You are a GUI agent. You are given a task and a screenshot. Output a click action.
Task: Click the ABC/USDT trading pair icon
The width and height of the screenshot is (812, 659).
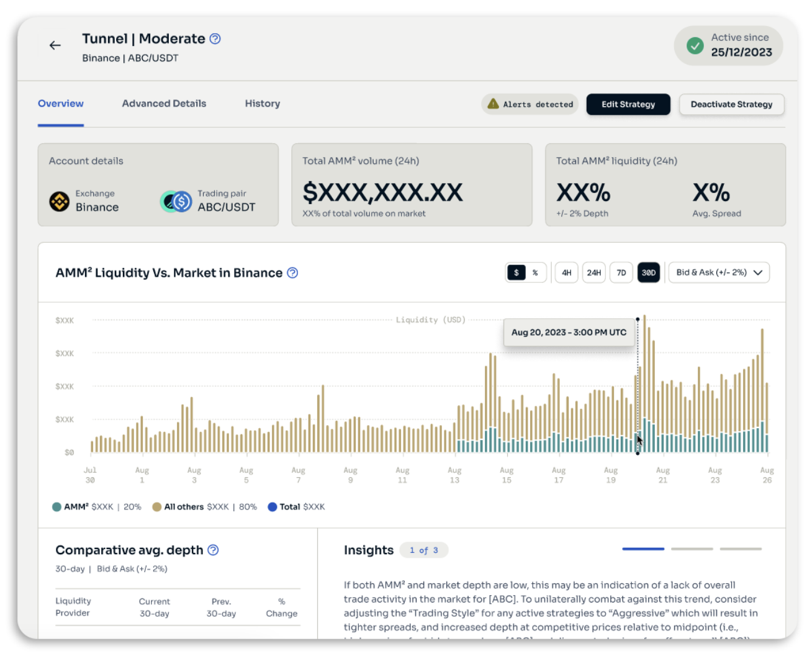coord(176,202)
